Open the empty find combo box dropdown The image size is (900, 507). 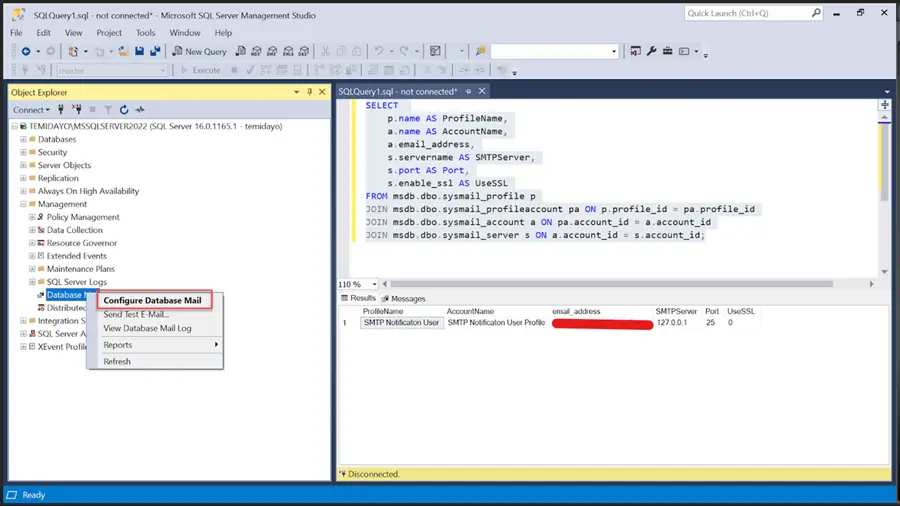coord(614,51)
